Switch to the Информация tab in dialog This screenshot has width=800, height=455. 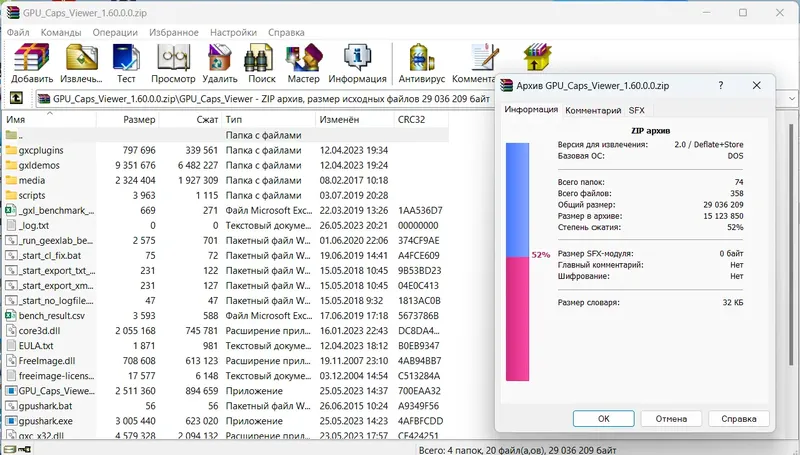tap(531, 110)
